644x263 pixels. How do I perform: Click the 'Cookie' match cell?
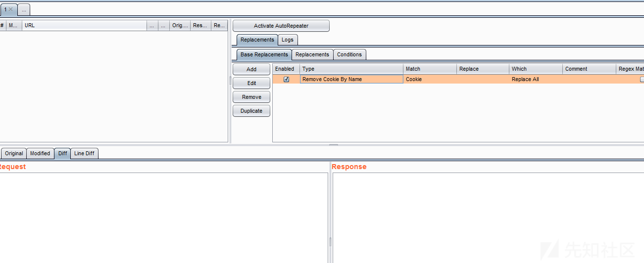click(x=430, y=79)
